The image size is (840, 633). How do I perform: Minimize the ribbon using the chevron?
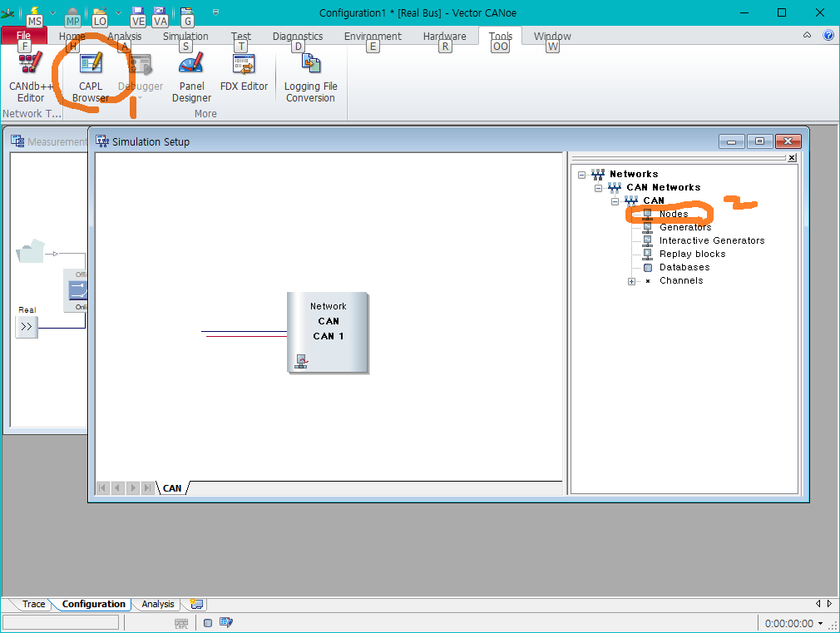click(x=807, y=36)
